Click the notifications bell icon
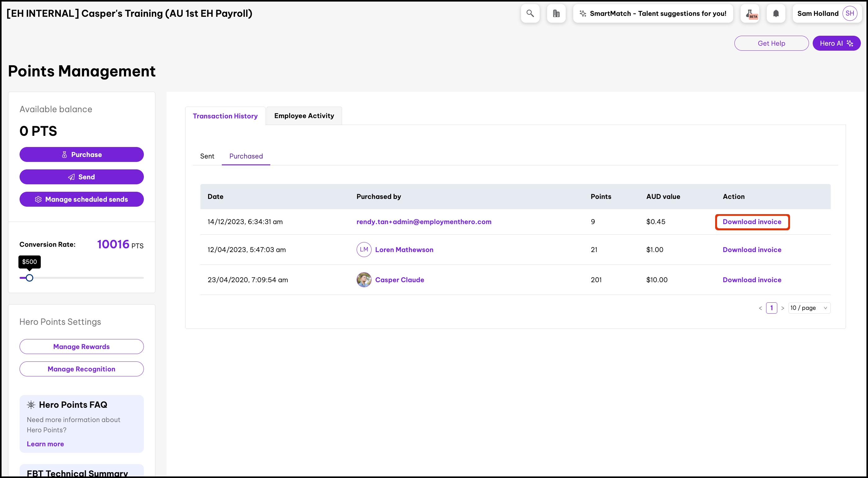868x478 pixels. (776, 13)
